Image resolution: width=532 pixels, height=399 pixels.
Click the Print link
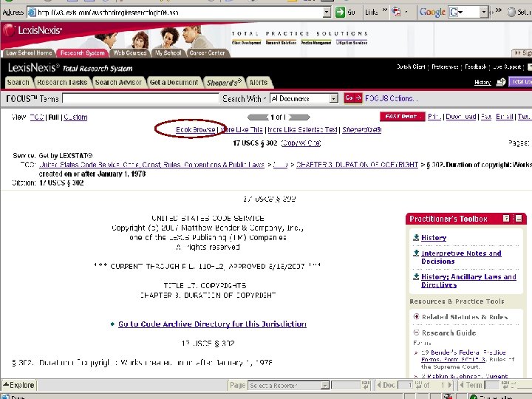(434, 117)
